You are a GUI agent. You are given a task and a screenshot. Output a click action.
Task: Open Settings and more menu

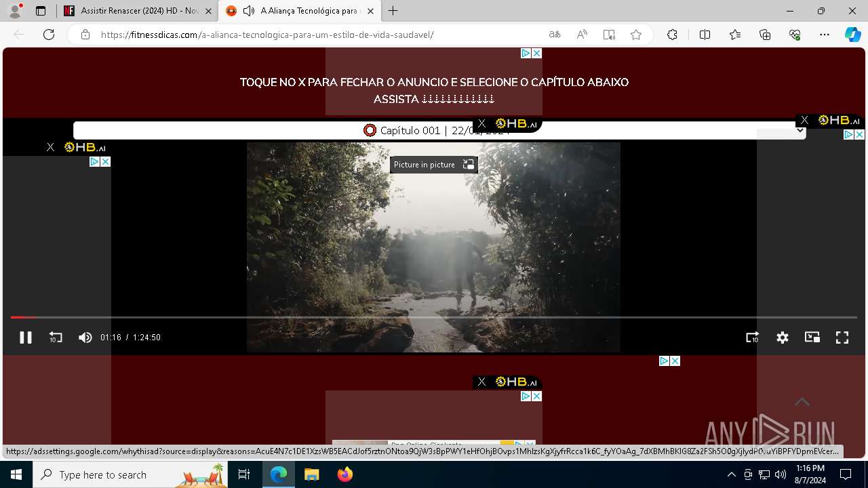tap(825, 35)
